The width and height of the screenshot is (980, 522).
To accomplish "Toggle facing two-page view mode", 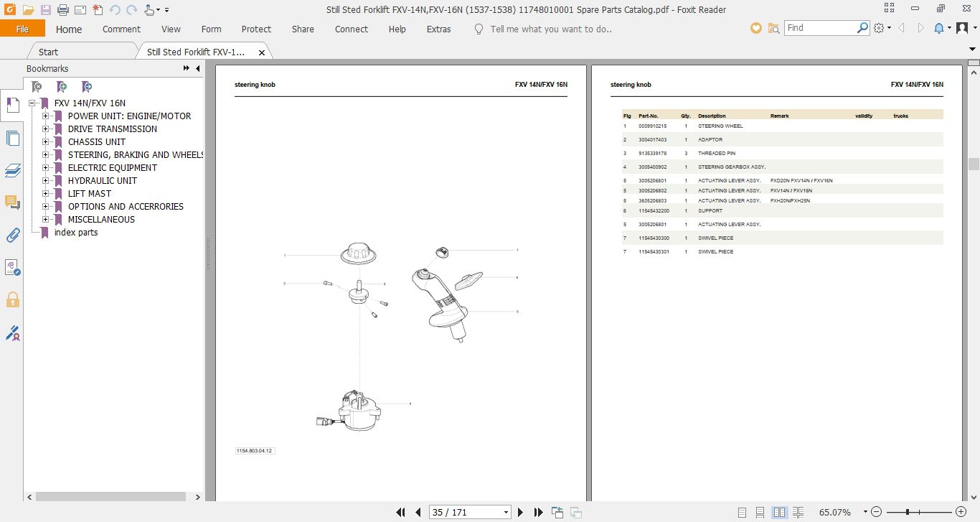I will [x=779, y=512].
